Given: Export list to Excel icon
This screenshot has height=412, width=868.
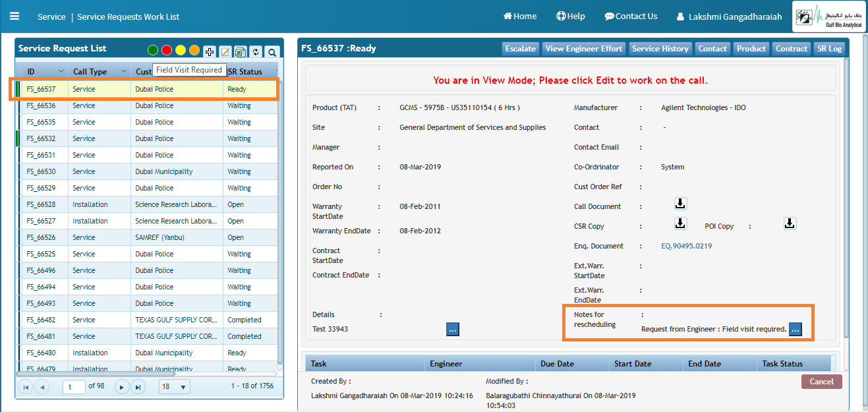Looking at the screenshot, I should point(241,51).
